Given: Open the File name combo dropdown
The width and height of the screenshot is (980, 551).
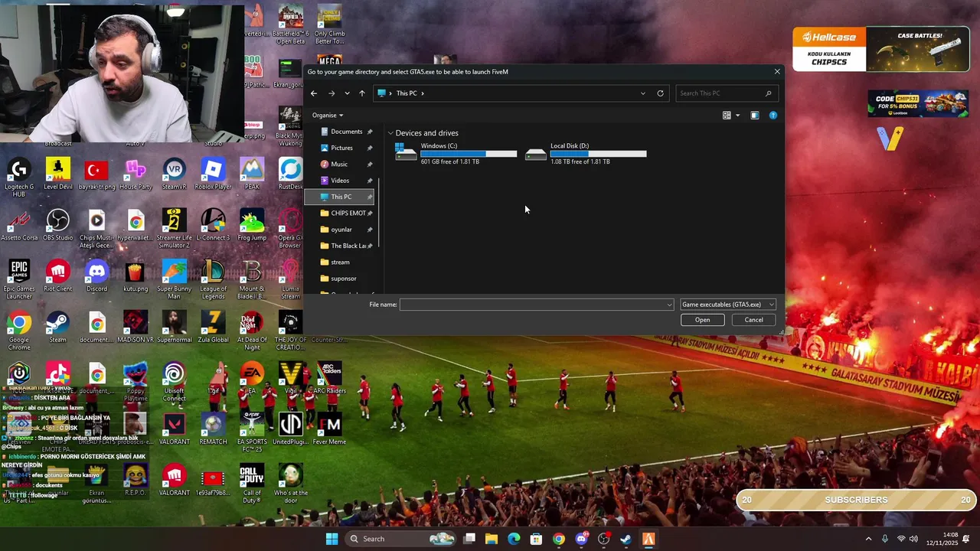Looking at the screenshot, I should [x=669, y=305].
